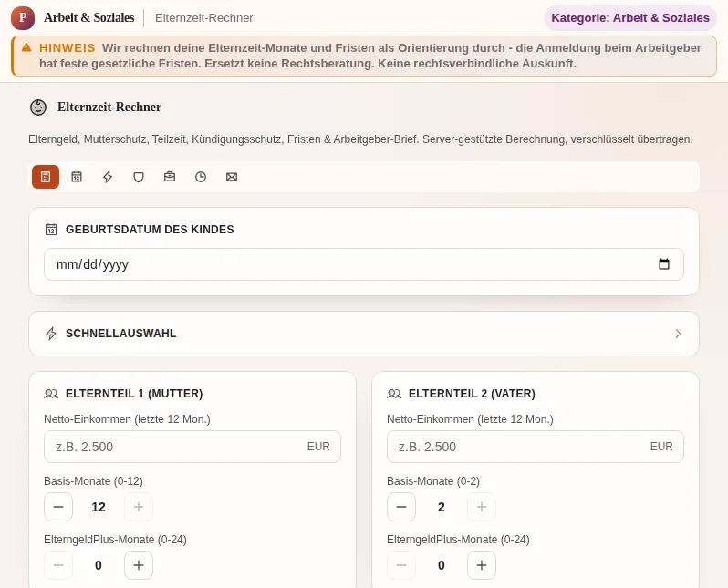Open the envelope letter tab
Viewport: 728px width, 588px height.
[232, 177]
